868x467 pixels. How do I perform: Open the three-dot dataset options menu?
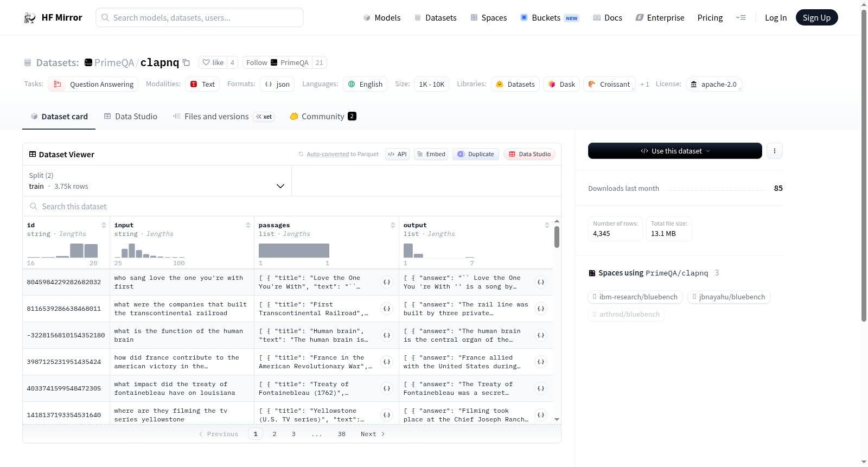point(775,151)
